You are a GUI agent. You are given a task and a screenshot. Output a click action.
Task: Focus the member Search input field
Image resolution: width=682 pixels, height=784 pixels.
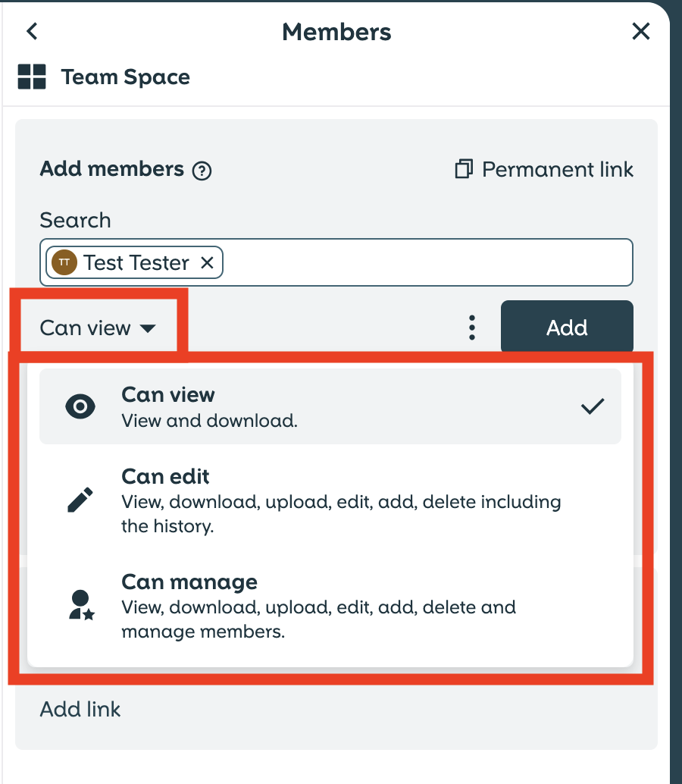click(424, 262)
